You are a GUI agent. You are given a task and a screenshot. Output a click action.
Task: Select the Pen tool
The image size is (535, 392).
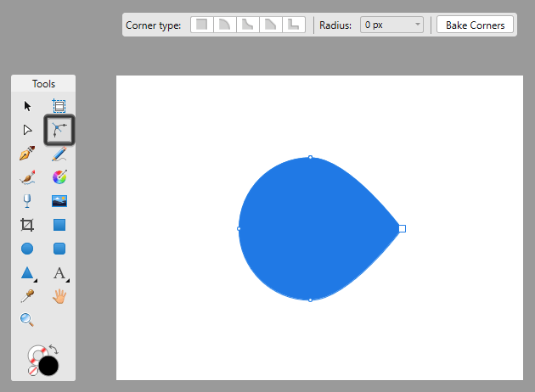[x=27, y=154]
